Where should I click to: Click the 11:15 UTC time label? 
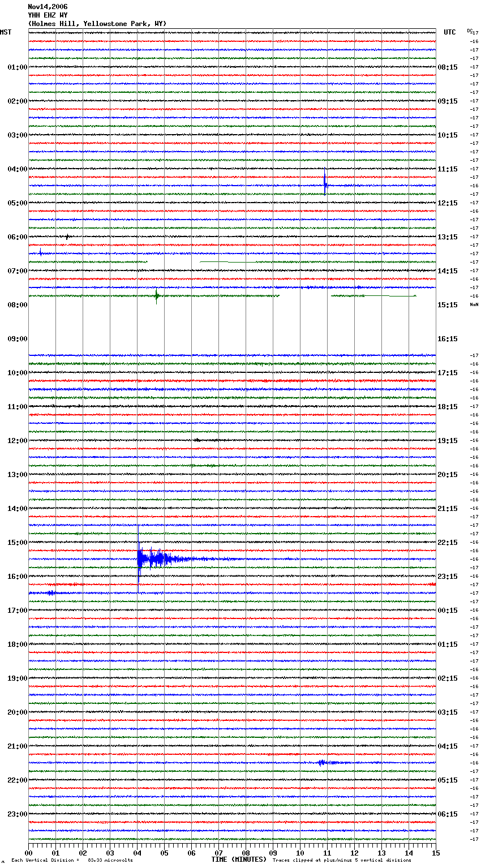point(448,169)
